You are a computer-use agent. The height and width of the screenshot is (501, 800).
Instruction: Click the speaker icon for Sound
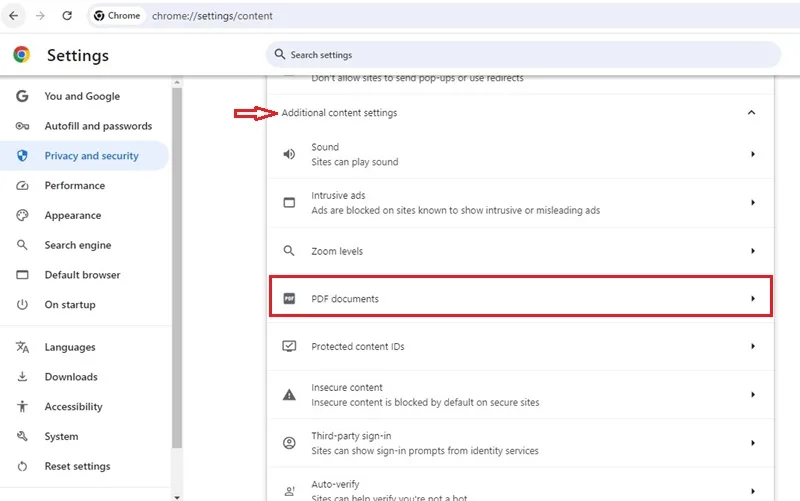point(289,154)
